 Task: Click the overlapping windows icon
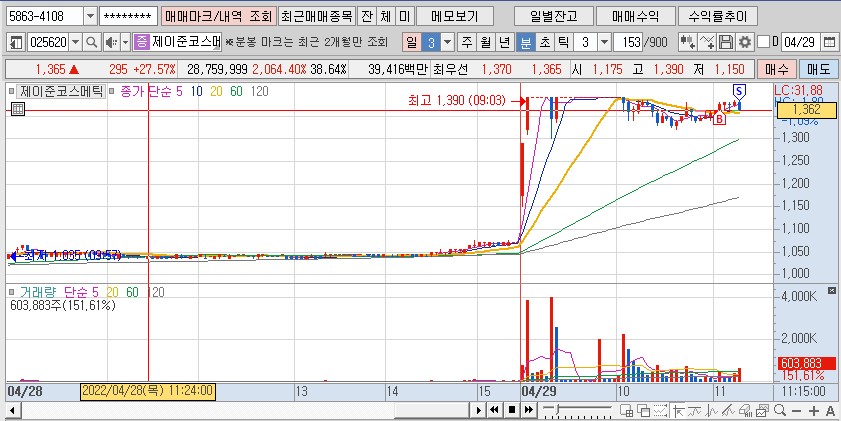coord(643,411)
